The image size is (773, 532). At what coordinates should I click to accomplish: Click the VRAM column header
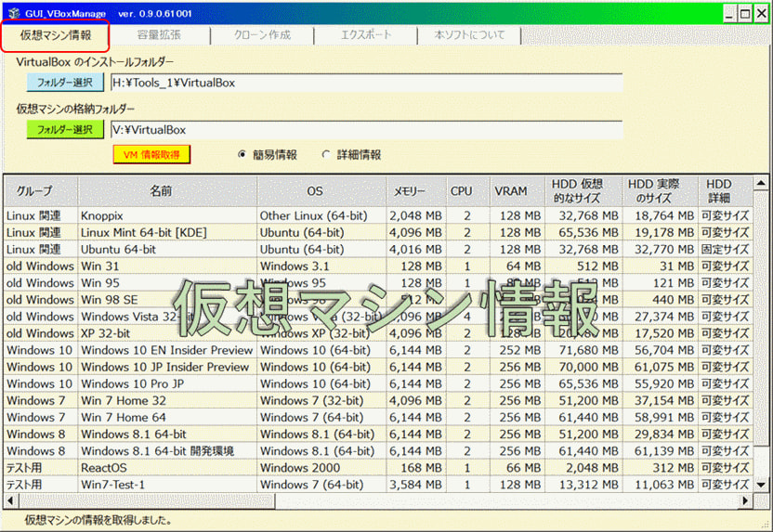518,191
